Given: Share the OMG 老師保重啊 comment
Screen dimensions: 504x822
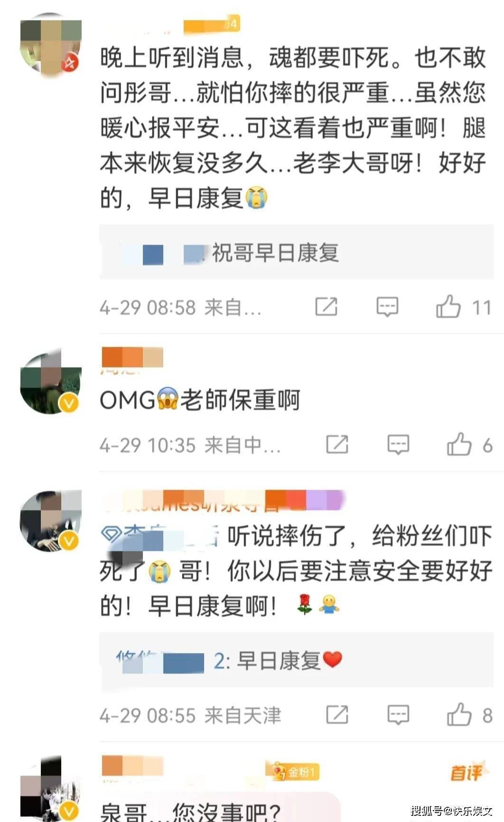Looking at the screenshot, I should [337, 445].
